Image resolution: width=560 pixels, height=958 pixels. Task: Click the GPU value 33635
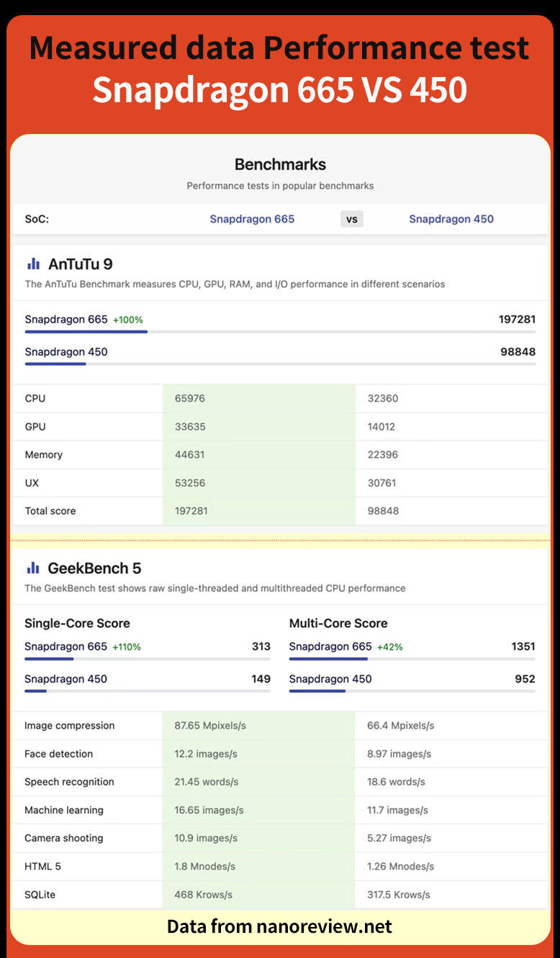click(190, 426)
